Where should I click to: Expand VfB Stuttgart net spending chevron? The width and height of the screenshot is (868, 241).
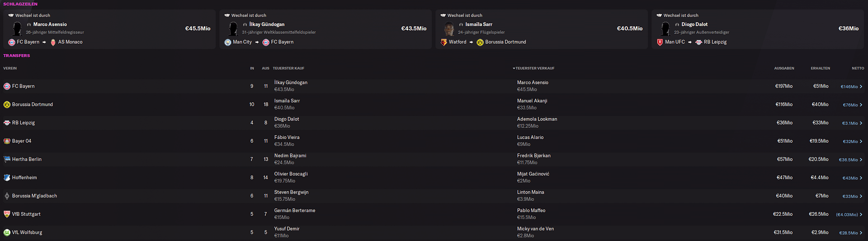861,214
